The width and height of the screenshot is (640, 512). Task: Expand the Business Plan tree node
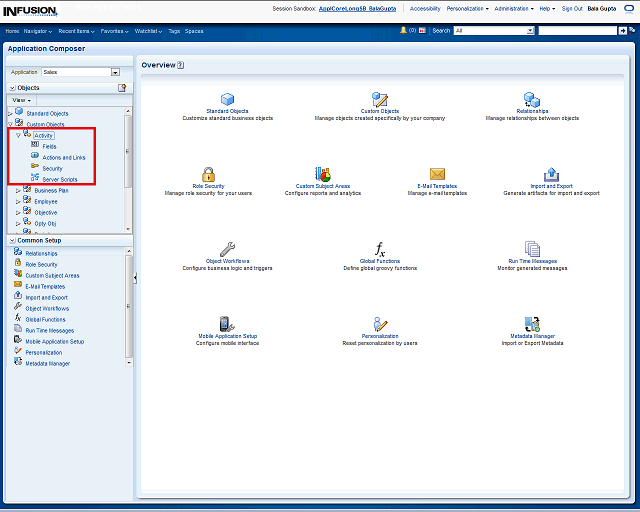[x=18, y=190]
